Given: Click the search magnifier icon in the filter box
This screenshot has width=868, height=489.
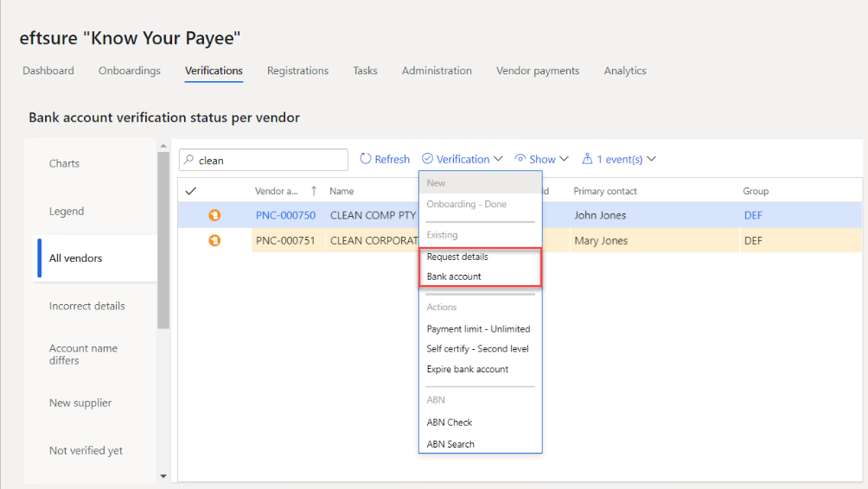Looking at the screenshot, I should click(x=188, y=160).
